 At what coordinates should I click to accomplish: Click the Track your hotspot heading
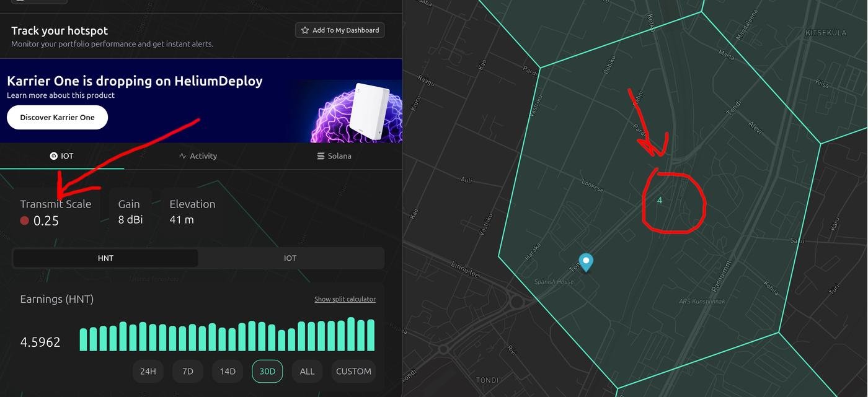[x=60, y=30]
